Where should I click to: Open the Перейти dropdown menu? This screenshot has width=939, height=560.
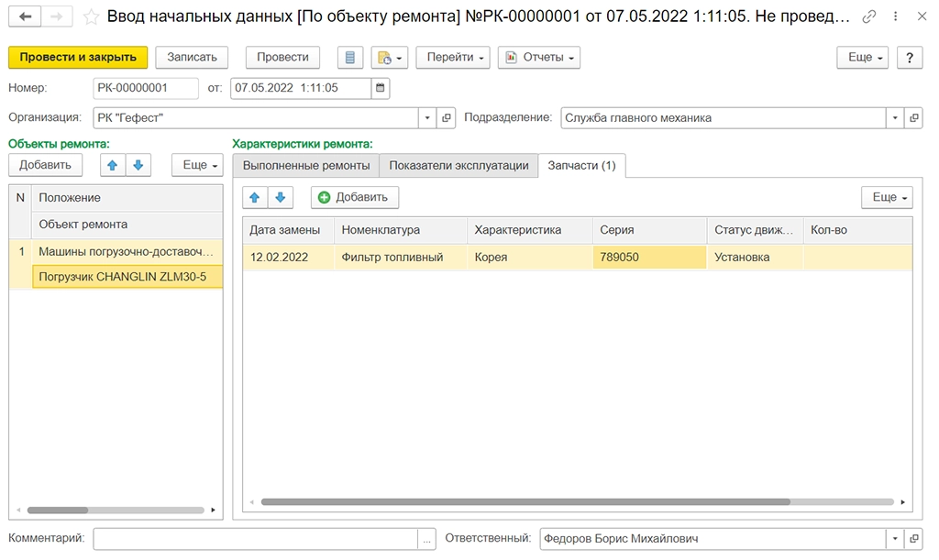[x=453, y=57]
